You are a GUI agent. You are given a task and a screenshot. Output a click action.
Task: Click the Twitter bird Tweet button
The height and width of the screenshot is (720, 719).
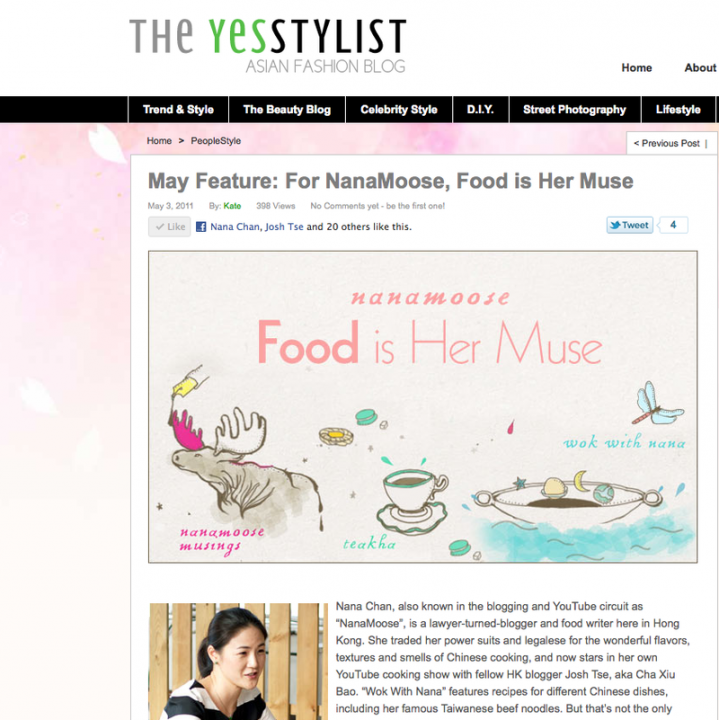click(629, 225)
